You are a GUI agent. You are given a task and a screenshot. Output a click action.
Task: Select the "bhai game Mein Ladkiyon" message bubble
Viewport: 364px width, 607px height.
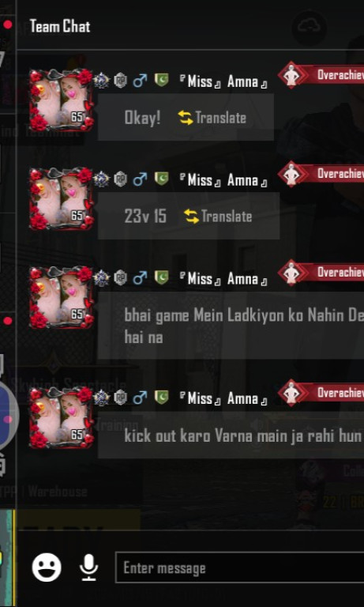point(231,326)
